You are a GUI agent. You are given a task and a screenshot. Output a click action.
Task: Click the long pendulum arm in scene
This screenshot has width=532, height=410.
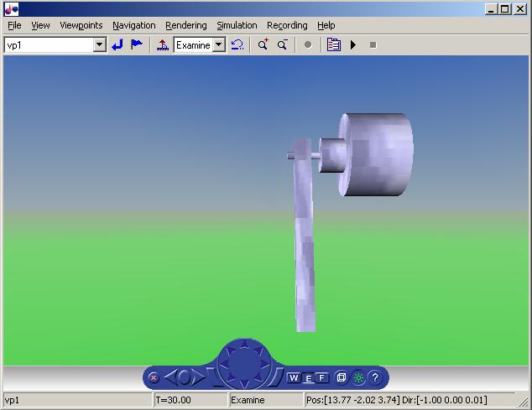(305, 237)
